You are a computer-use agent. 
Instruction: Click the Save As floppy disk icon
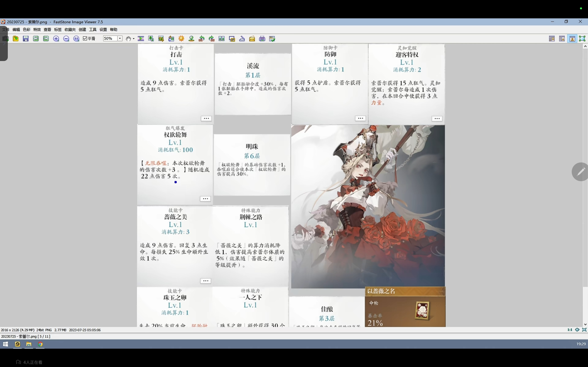click(25, 39)
